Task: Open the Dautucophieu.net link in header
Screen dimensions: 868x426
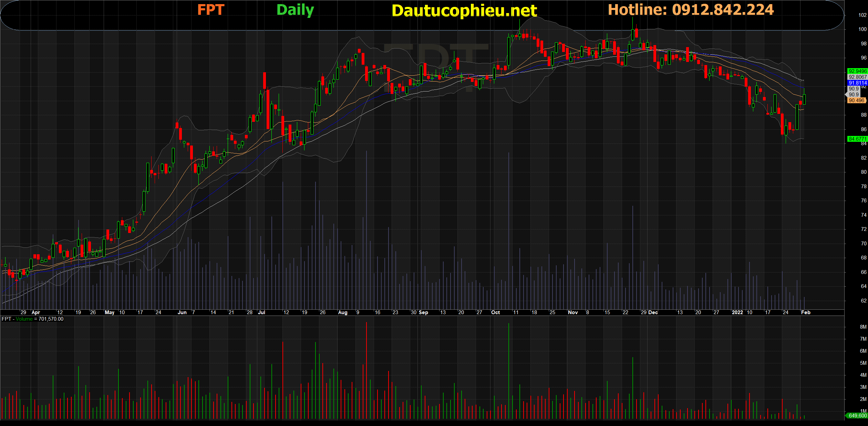Action: tap(464, 11)
